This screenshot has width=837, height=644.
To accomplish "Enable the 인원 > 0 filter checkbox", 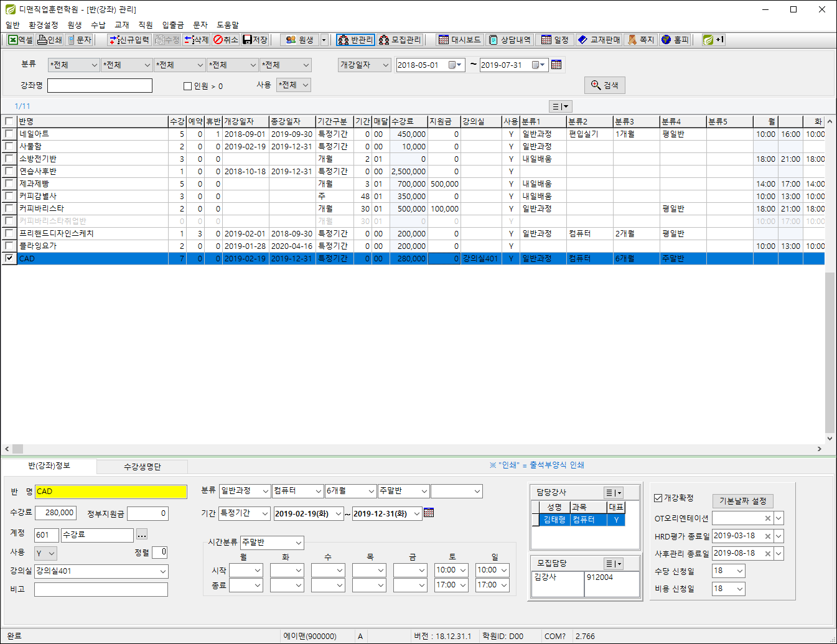I will point(187,86).
